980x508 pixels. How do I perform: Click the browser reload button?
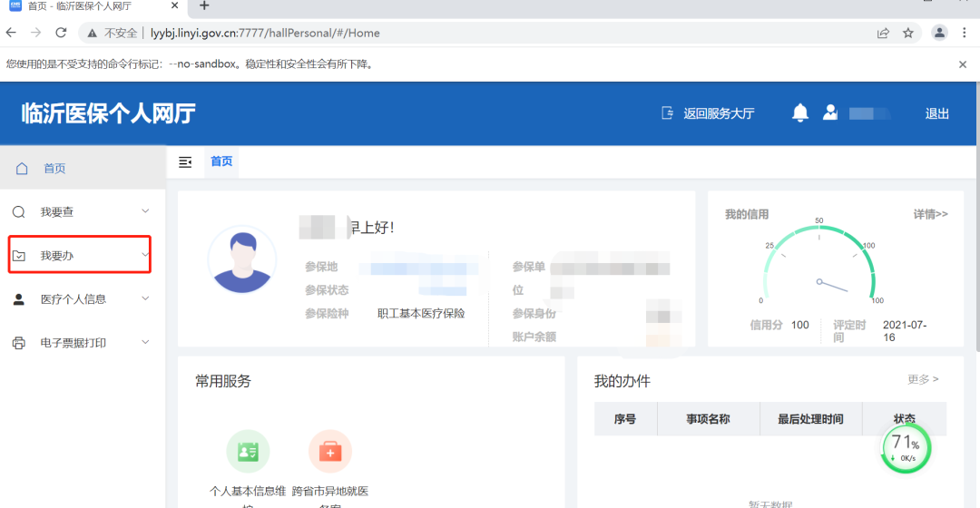click(x=61, y=33)
